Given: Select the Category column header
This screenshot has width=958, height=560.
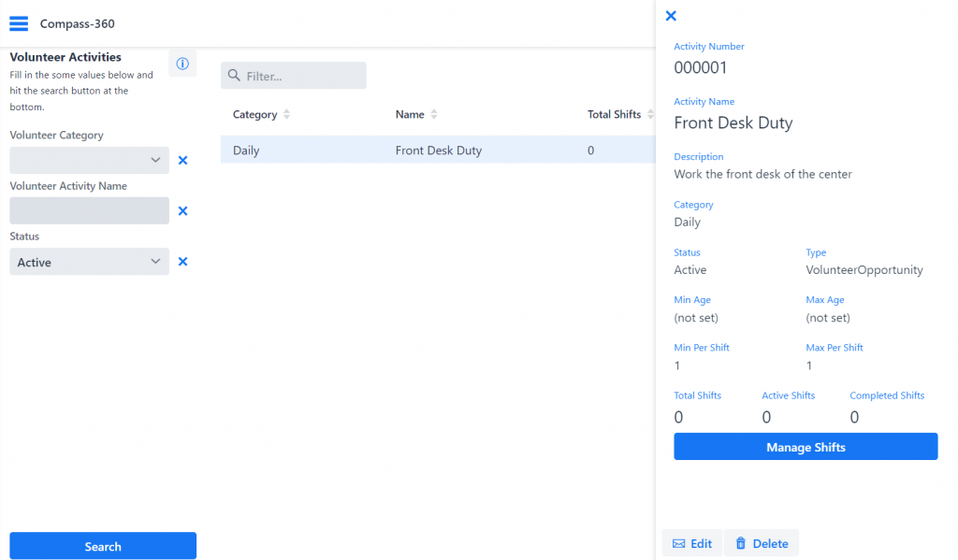Looking at the screenshot, I should (x=254, y=114).
